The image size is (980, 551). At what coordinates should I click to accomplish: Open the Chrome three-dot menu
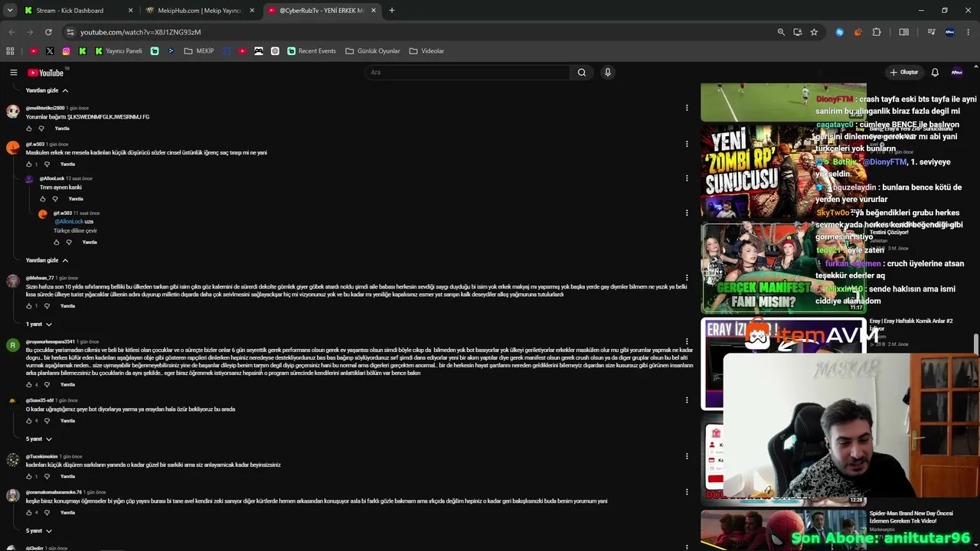point(968,32)
